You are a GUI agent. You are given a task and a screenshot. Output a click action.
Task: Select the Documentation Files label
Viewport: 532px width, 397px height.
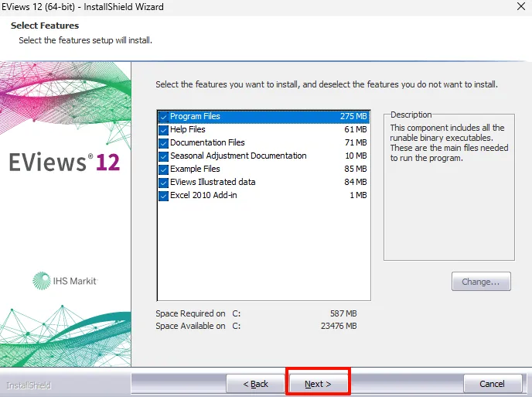click(x=207, y=142)
